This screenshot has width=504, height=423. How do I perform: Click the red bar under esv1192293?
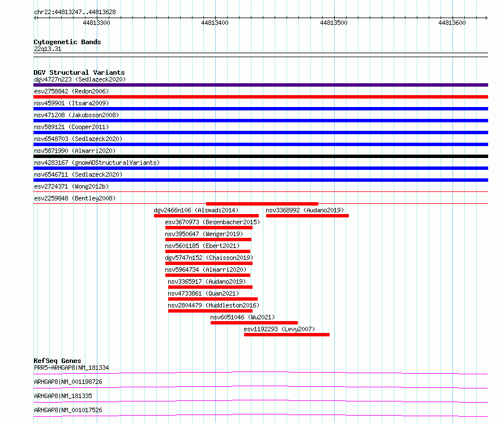(287, 335)
